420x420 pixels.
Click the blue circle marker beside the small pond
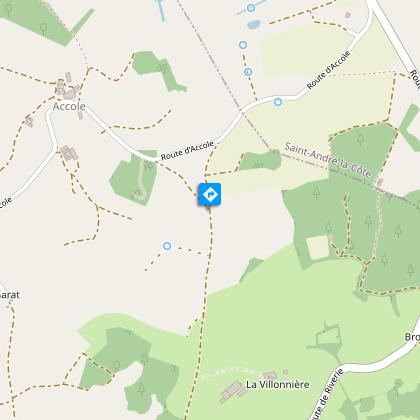coord(251,8)
